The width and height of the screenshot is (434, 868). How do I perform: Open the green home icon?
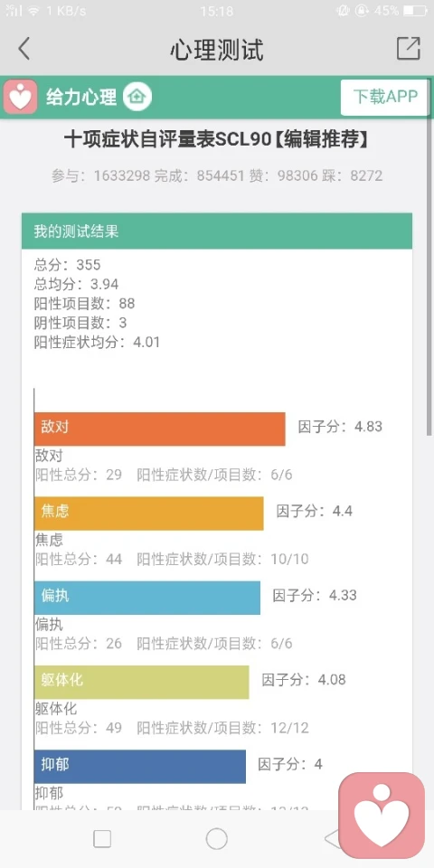pos(137,97)
